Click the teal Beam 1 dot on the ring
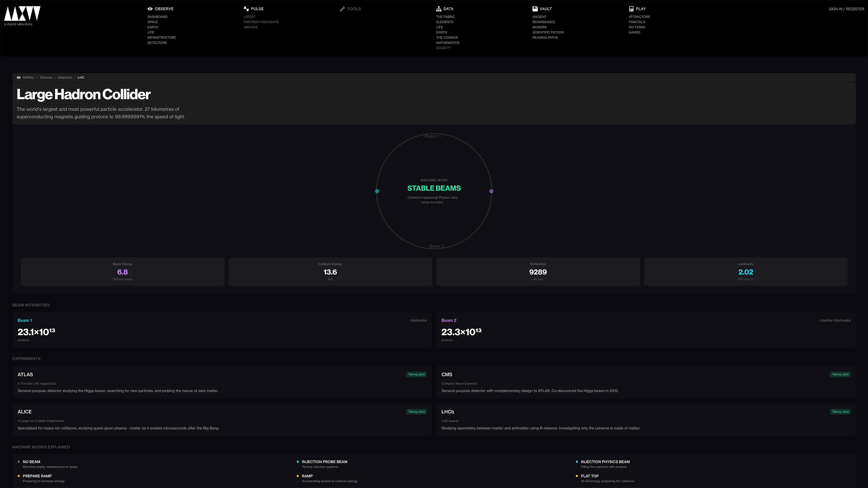Screen dimensions: 868x488 click(377, 191)
